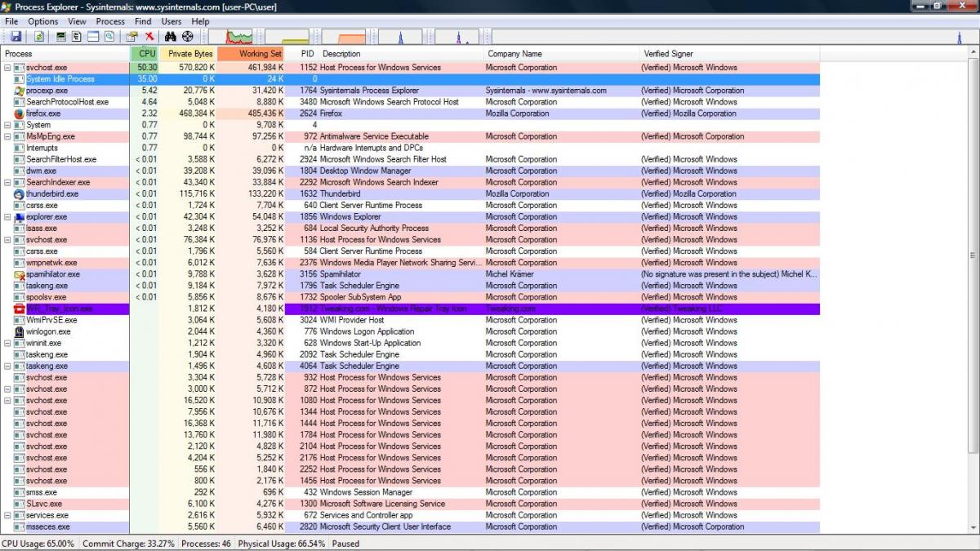This screenshot has width=980, height=551.
Task: Click the icon beside dwm.exe
Action: 20,171
